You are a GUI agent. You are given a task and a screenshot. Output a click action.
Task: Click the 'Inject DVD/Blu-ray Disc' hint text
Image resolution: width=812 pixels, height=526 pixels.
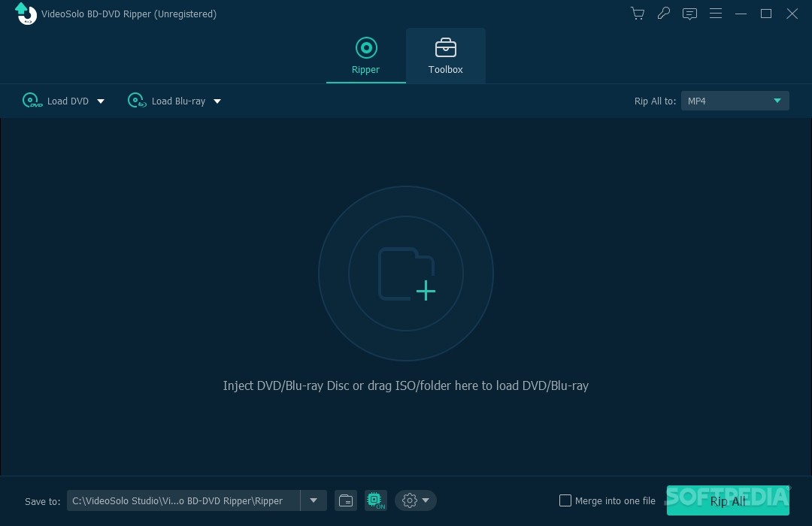(405, 385)
